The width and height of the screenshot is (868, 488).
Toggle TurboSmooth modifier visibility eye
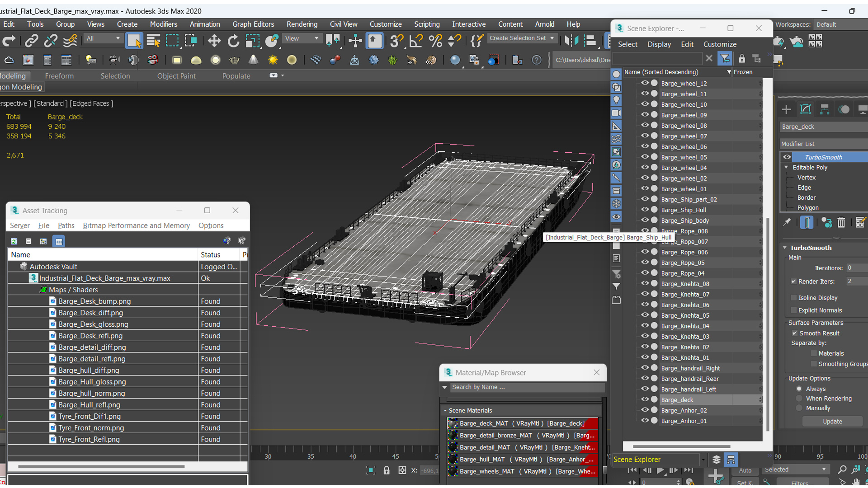[787, 157]
